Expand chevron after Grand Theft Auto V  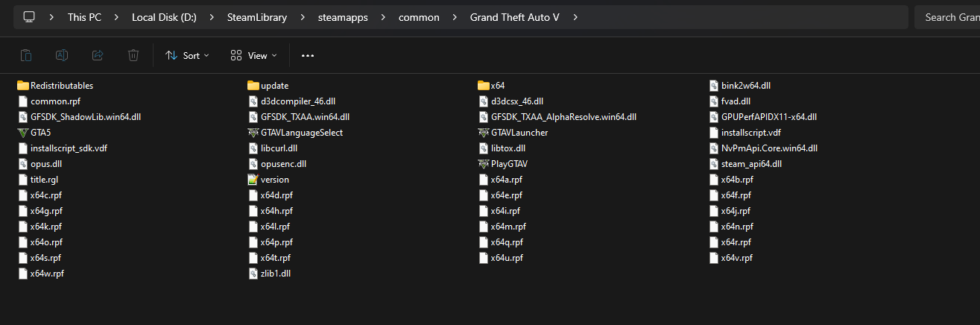point(575,17)
